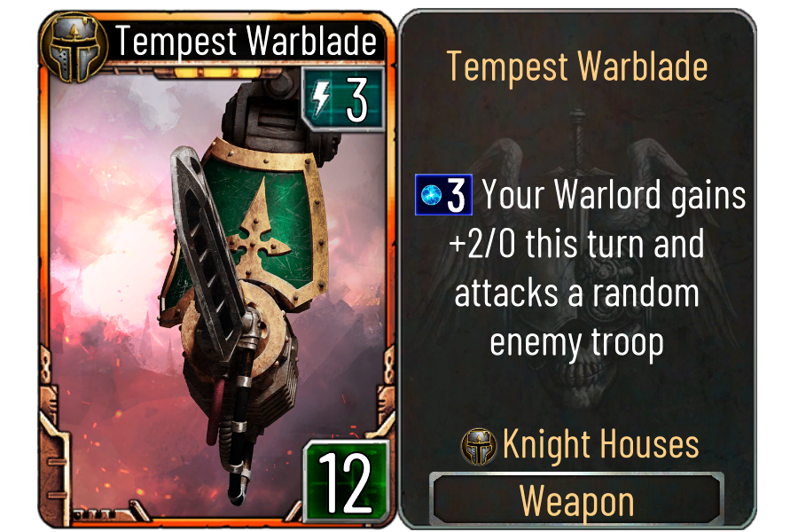Click the blue orb ability cost icon

tap(431, 194)
